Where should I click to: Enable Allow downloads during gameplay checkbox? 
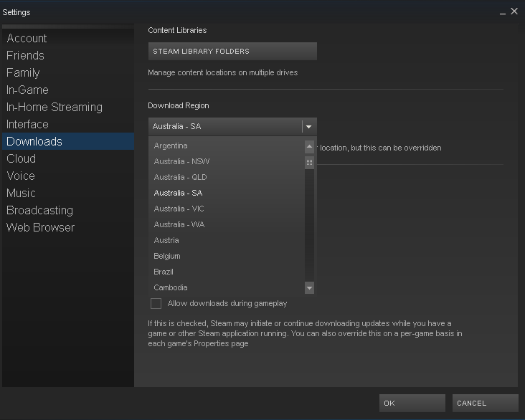pyautogui.click(x=156, y=304)
